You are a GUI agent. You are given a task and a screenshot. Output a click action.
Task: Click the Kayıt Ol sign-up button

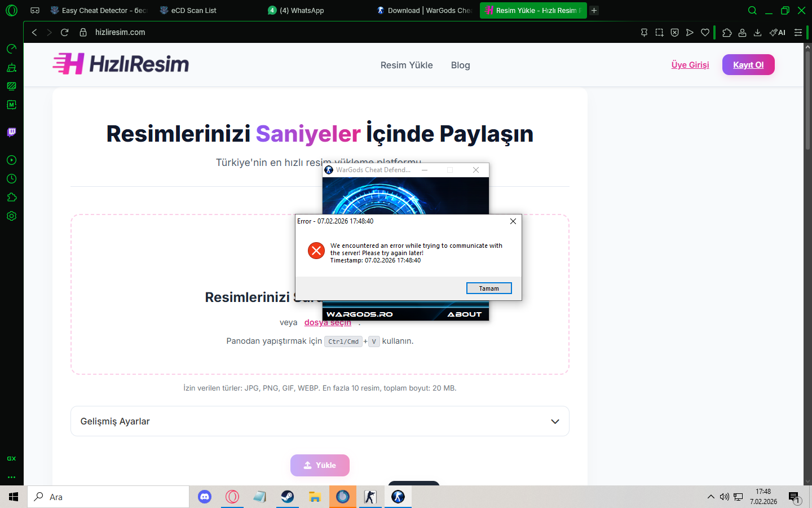(x=748, y=65)
